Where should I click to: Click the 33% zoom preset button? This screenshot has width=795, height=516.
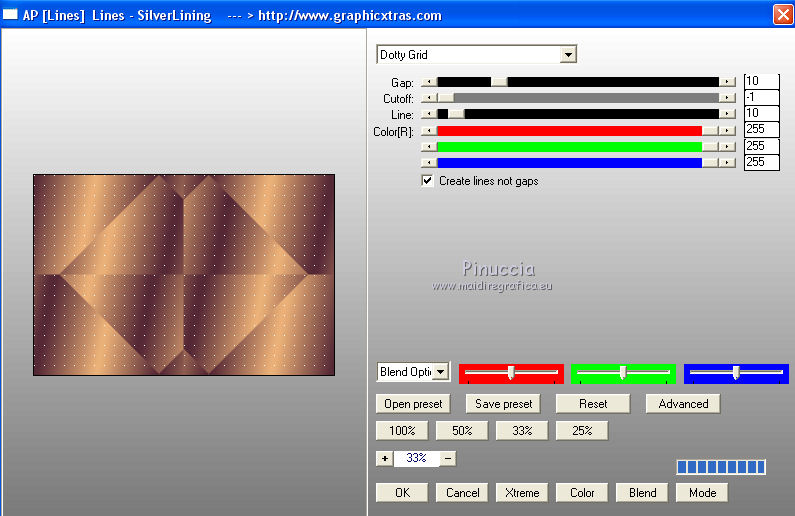[522, 431]
